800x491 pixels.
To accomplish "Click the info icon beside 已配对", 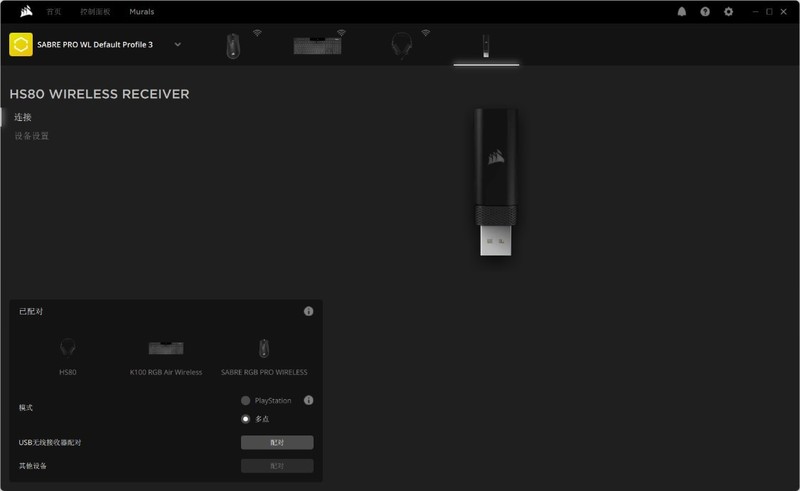I will (x=308, y=311).
